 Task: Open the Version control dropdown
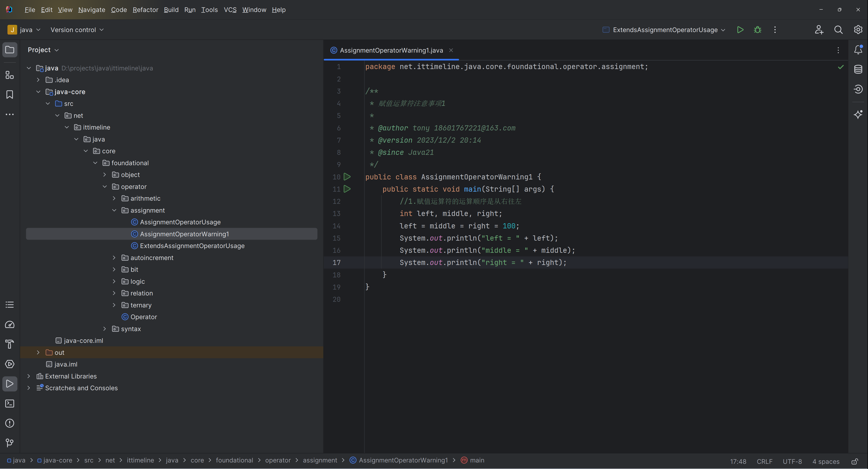pos(77,30)
